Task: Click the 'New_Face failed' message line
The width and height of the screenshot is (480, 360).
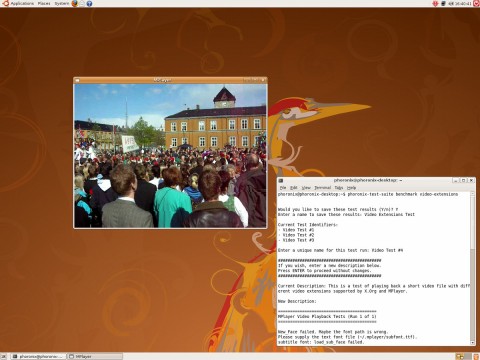Action: [x=333, y=332]
